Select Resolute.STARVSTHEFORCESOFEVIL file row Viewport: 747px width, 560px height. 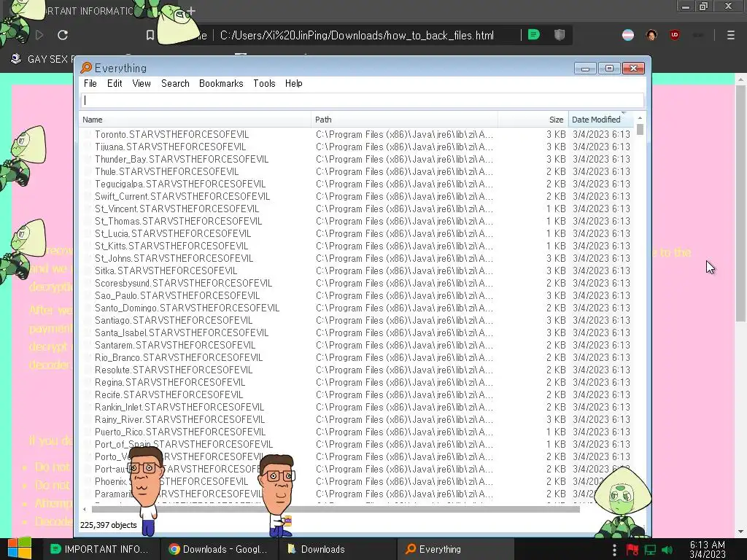point(357,370)
